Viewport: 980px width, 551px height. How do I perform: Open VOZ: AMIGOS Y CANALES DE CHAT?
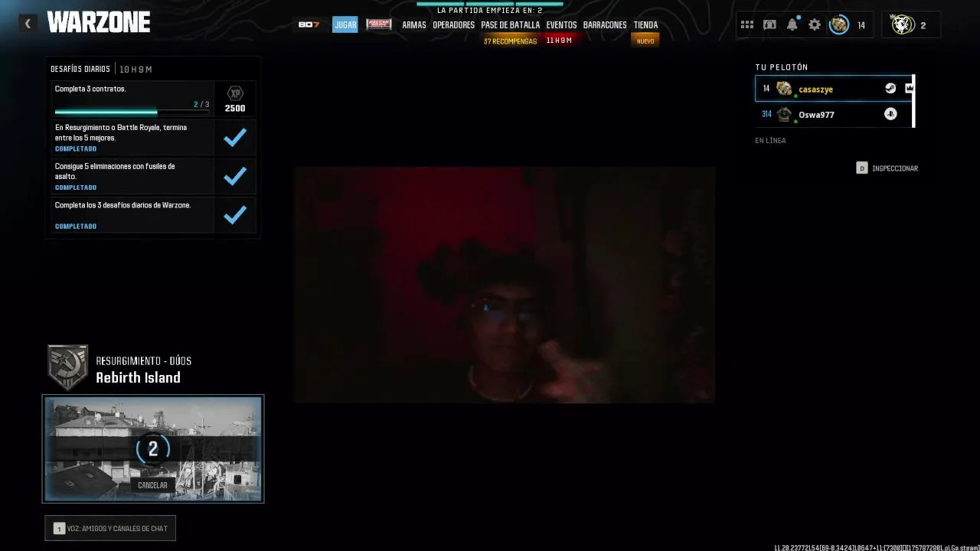(x=110, y=528)
